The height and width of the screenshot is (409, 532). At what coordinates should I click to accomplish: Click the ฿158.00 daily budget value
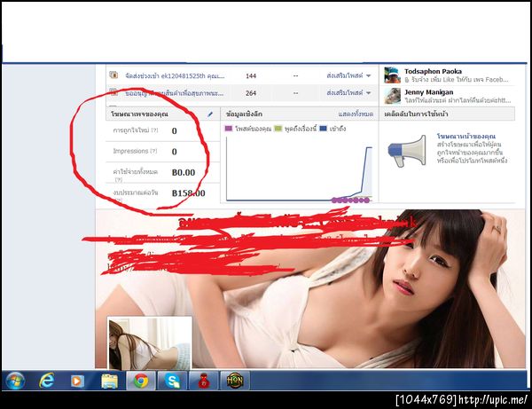tap(188, 193)
